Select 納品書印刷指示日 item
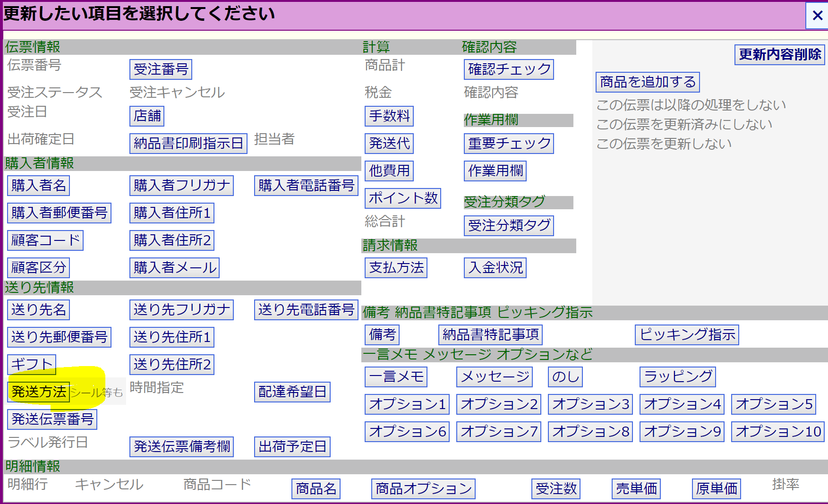This screenshot has height=504, width=828. [x=188, y=143]
